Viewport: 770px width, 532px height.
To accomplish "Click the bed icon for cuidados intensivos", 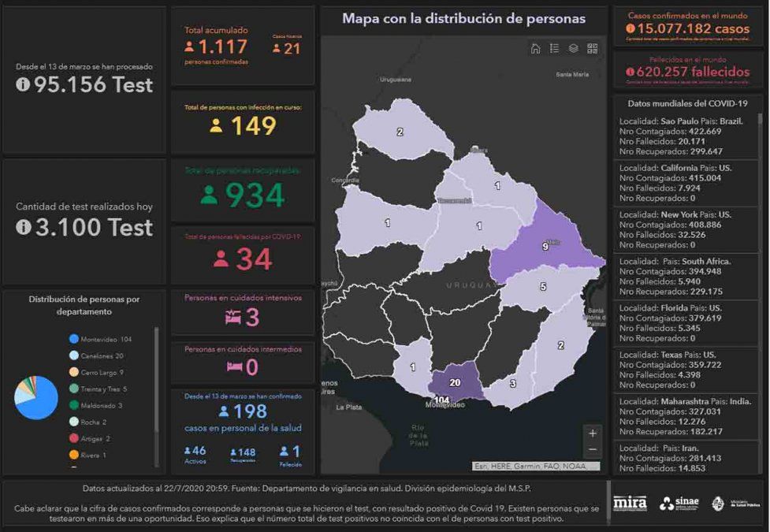I will [232, 318].
